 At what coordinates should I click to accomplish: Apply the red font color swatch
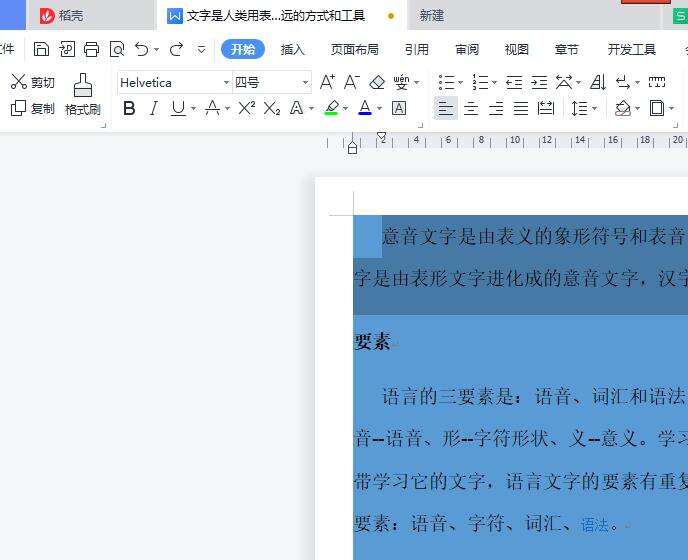(x=364, y=108)
